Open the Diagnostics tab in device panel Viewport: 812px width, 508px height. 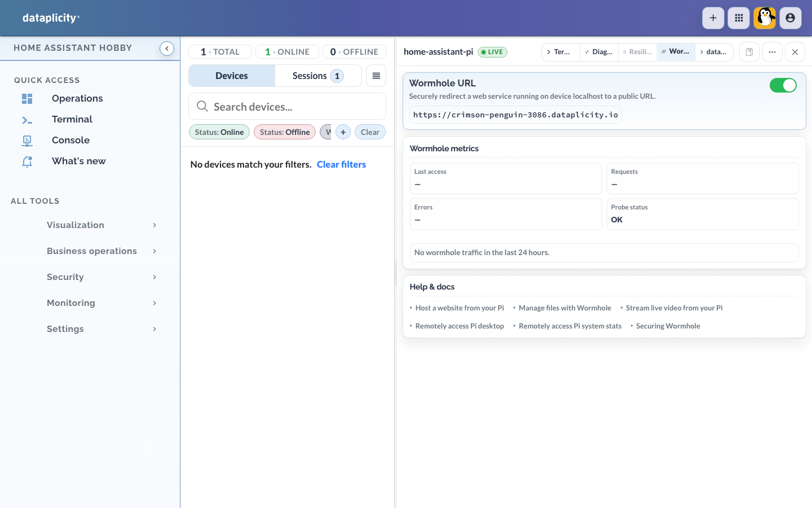(x=599, y=52)
